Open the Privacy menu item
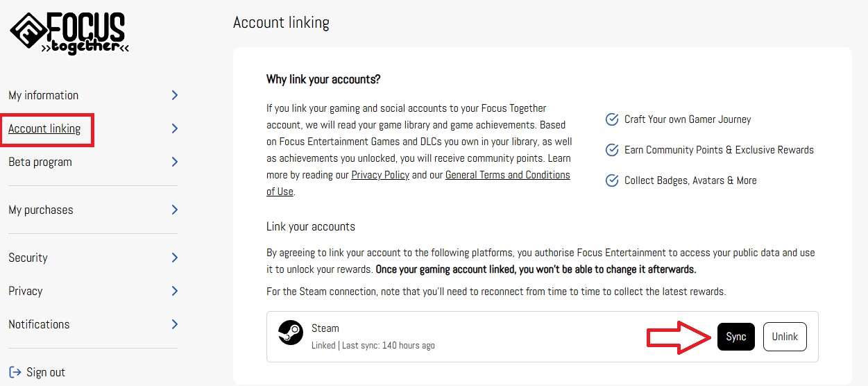 pyautogui.click(x=26, y=291)
